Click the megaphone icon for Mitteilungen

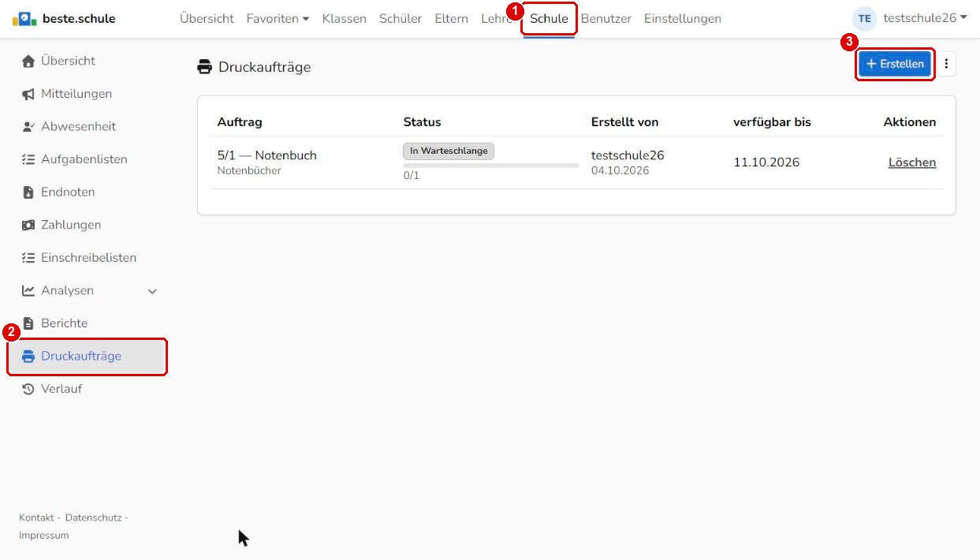[x=28, y=94]
